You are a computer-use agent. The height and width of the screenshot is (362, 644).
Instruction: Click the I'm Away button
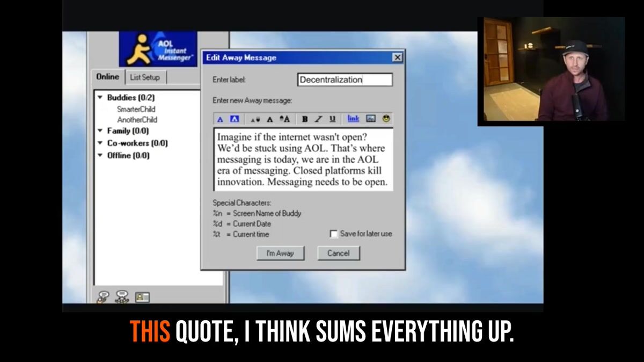(280, 254)
